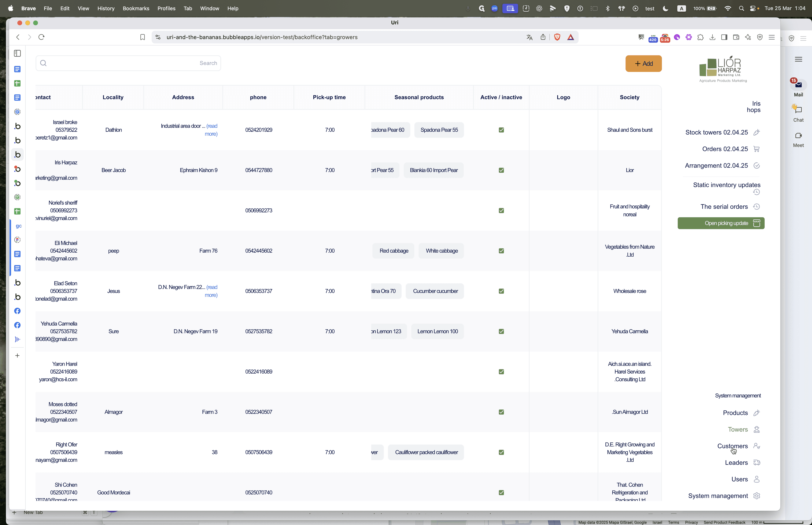The height and width of the screenshot is (525, 812).
Task: Open the Bookmarks menu in menu bar
Action: pyautogui.click(x=136, y=8)
